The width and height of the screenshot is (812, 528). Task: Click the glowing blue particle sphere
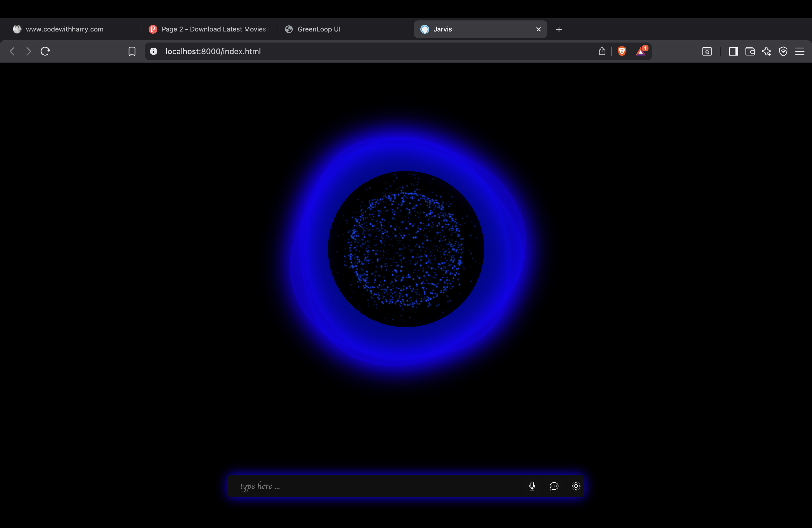pos(406,249)
